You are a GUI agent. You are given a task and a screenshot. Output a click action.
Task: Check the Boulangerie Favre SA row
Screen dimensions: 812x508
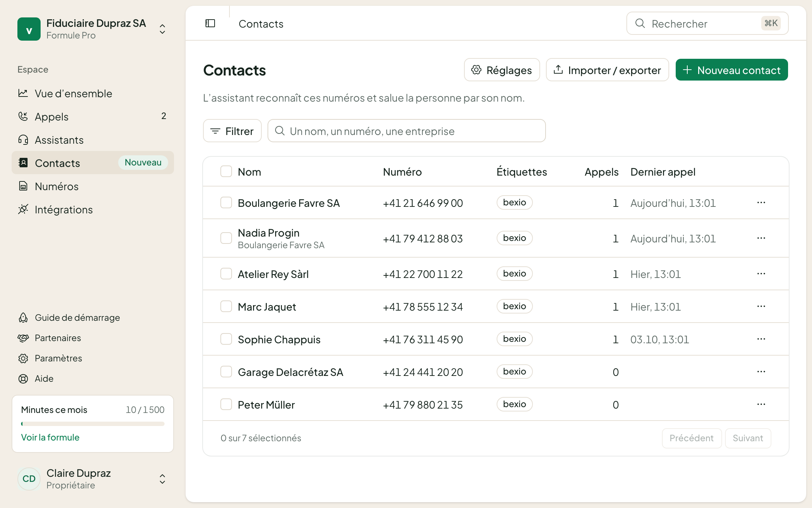[226, 202]
